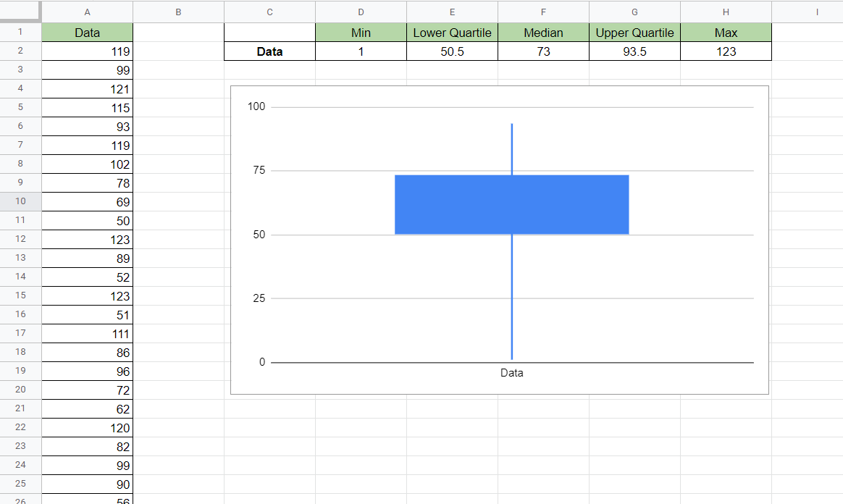
Task: Click the chart's 25 axis label
Action: (x=259, y=298)
